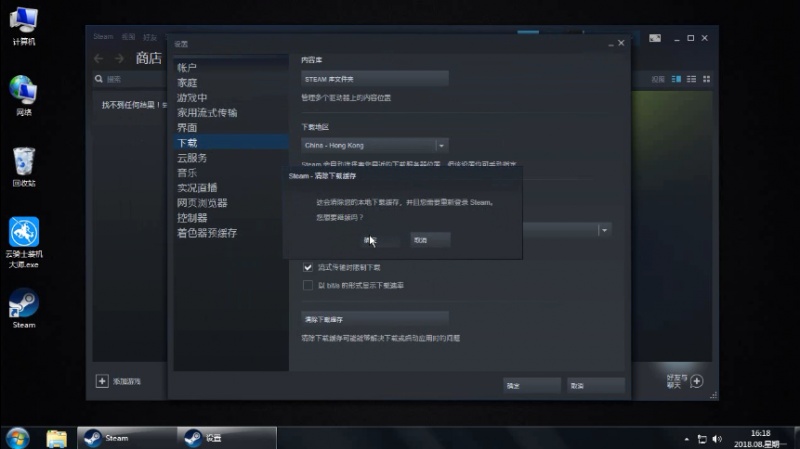Show hidden tray icons arrow
This screenshot has height=449, width=800.
click(x=687, y=439)
